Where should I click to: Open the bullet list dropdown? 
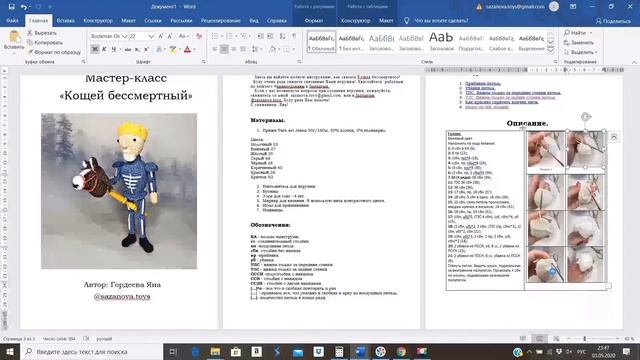222,36
